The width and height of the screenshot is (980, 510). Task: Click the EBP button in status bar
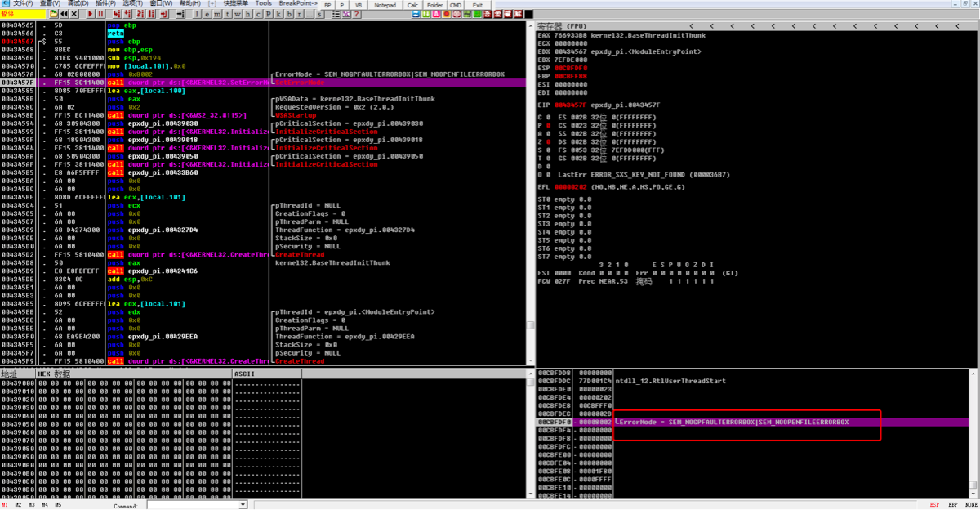click(x=953, y=505)
